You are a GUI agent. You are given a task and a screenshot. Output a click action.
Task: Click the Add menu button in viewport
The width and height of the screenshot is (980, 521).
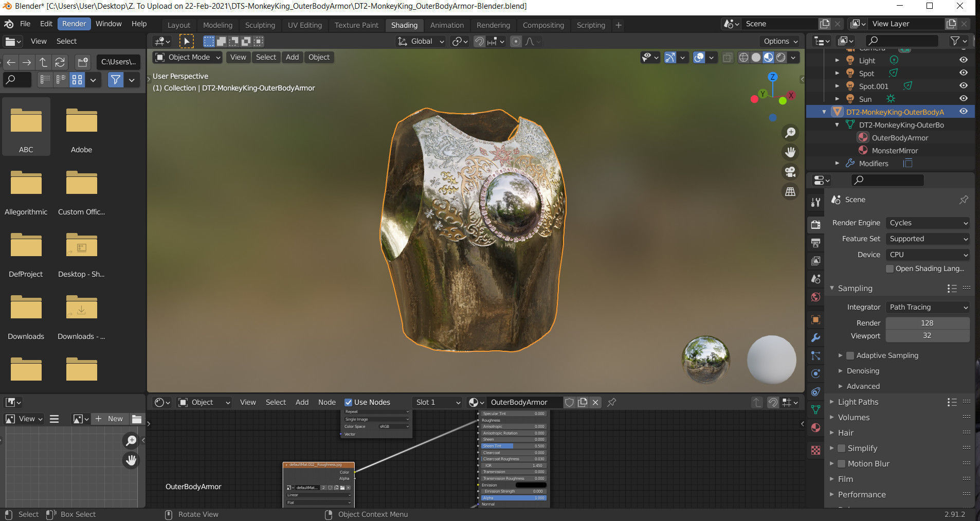(292, 57)
